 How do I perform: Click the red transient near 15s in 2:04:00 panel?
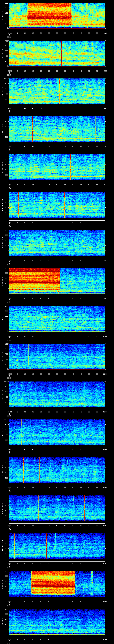coord(33,129)
